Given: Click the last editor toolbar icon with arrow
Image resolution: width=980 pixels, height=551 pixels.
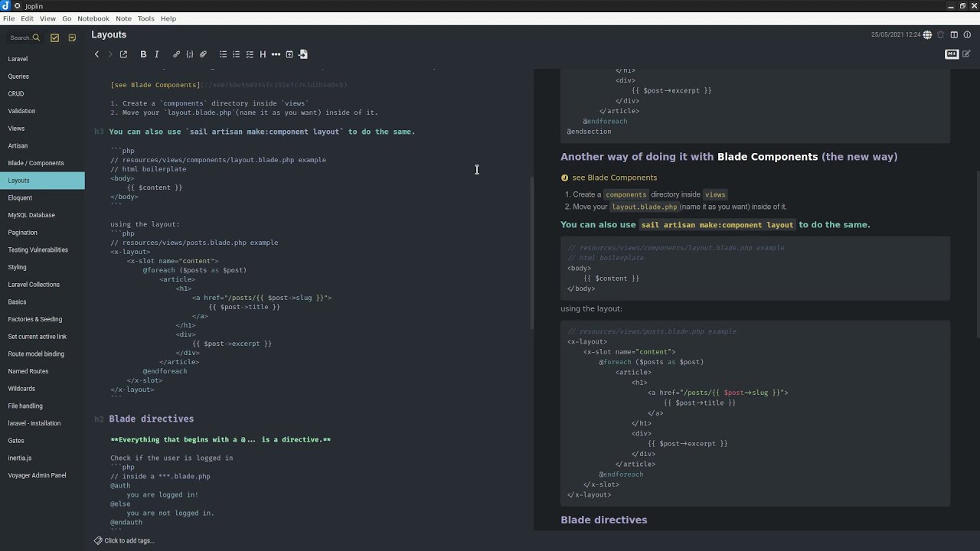Looking at the screenshot, I should (303, 54).
